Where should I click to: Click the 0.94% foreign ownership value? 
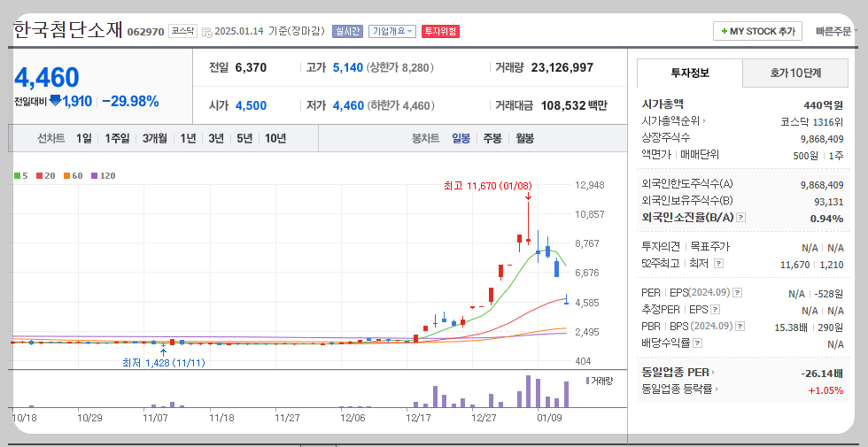[x=826, y=219]
